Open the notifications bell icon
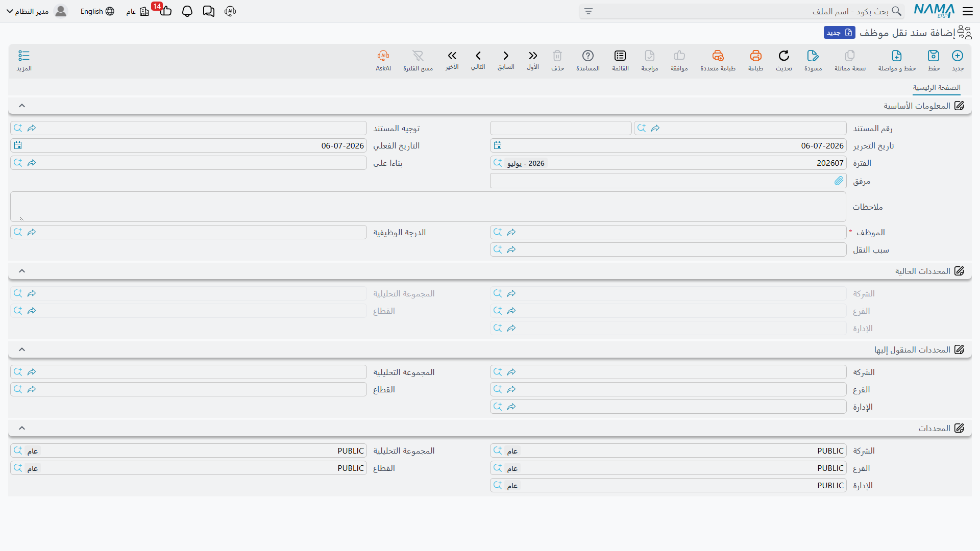 tap(187, 11)
